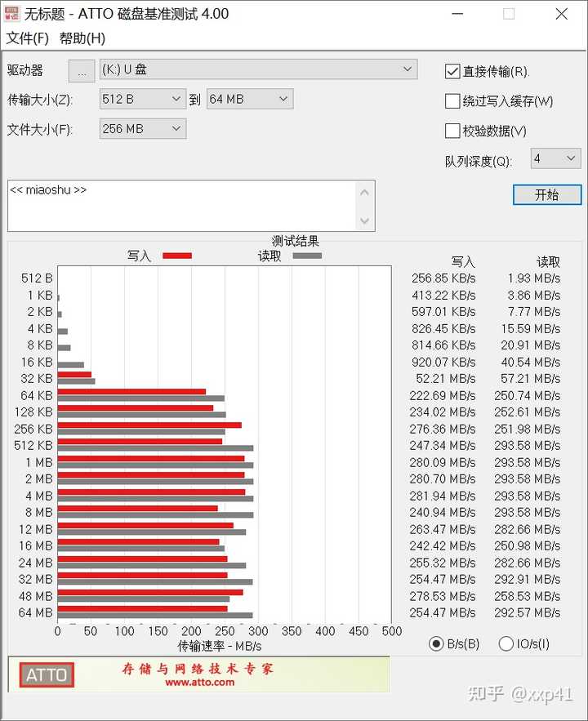Image resolution: width=588 pixels, height=721 pixels.
Task: Expand the 64 MB maximum transfer size dropdown
Action: click(250, 99)
